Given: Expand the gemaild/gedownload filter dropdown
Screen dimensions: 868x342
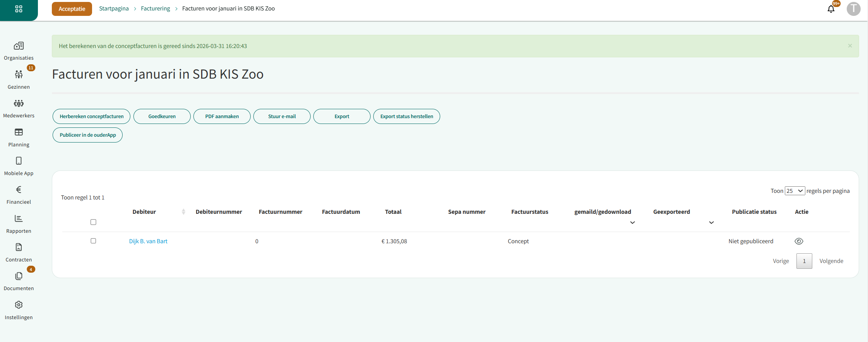Looking at the screenshot, I should pos(632,223).
